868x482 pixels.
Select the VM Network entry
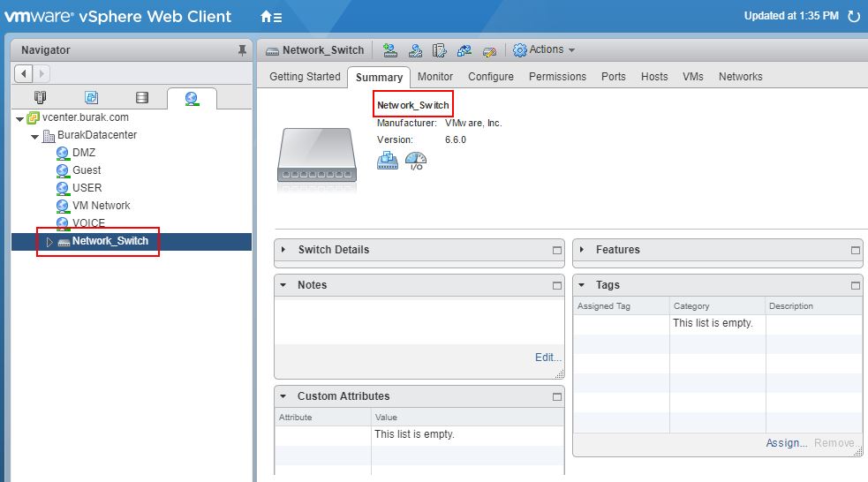[x=102, y=206]
